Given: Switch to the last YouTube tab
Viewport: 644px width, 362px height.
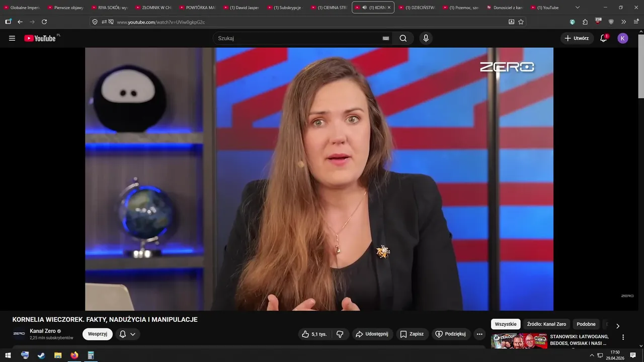Looking at the screenshot, I should point(548,8).
